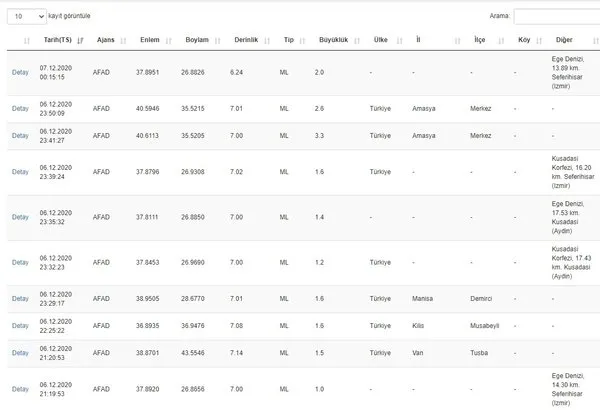The height and width of the screenshot is (410, 600).
Task: Click Büyüklük column sort arrows
Action: coord(355,39)
